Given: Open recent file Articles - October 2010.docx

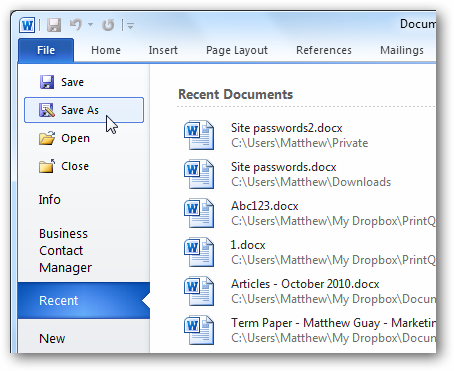Looking at the screenshot, I should pos(305,284).
